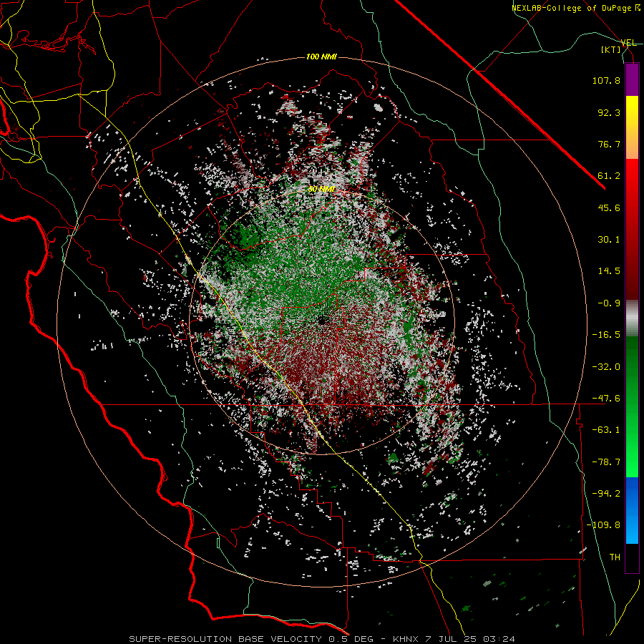Click the -63.1 velocity scale value
Image resolution: width=644 pixels, height=644 pixels.
[606, 430]
